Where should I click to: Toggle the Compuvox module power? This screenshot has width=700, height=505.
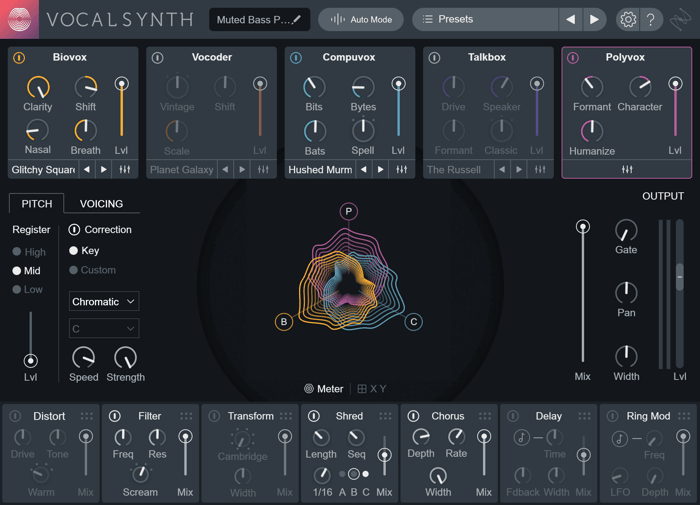point(296,58)
